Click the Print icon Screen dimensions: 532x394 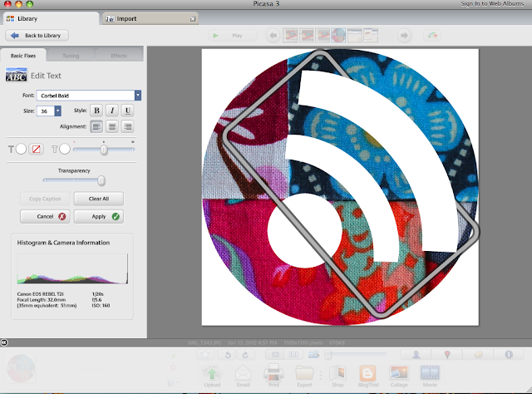[x=273, y=376]
